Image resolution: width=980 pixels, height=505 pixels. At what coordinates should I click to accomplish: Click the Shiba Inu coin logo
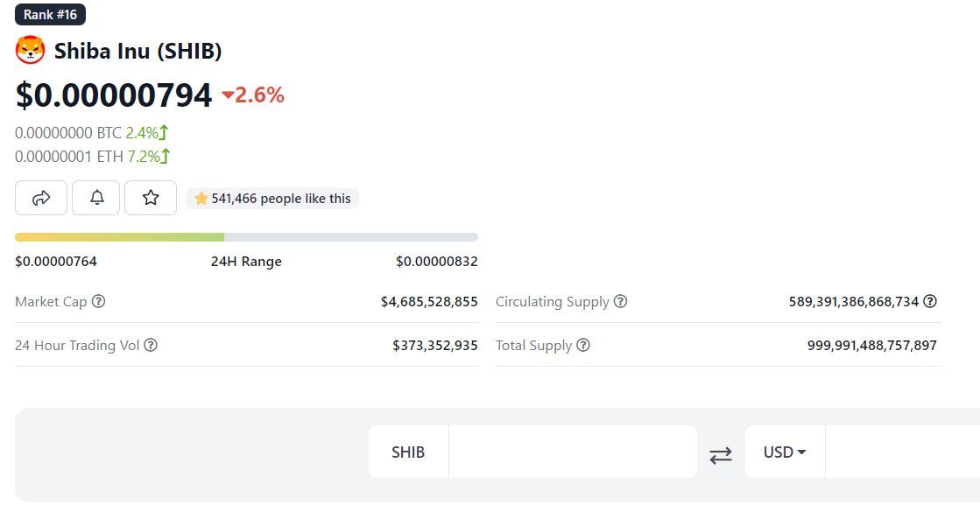pos(30,51)
